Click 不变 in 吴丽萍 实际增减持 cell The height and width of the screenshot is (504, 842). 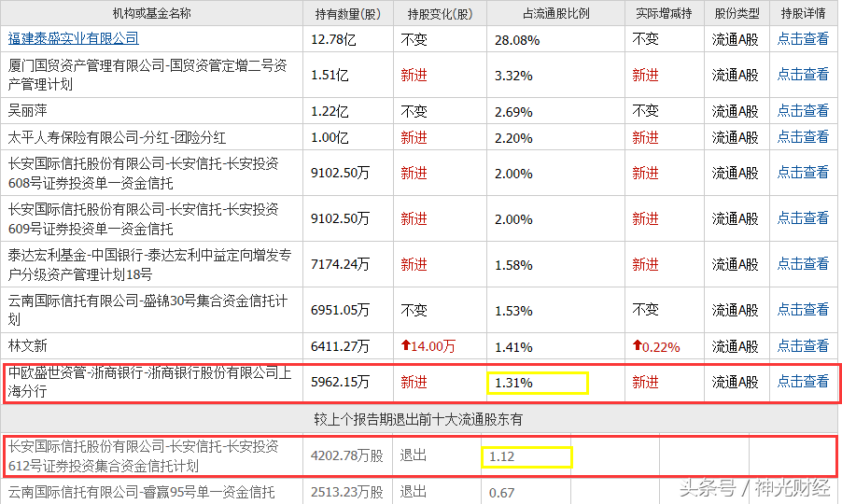(x=645, y=110)
